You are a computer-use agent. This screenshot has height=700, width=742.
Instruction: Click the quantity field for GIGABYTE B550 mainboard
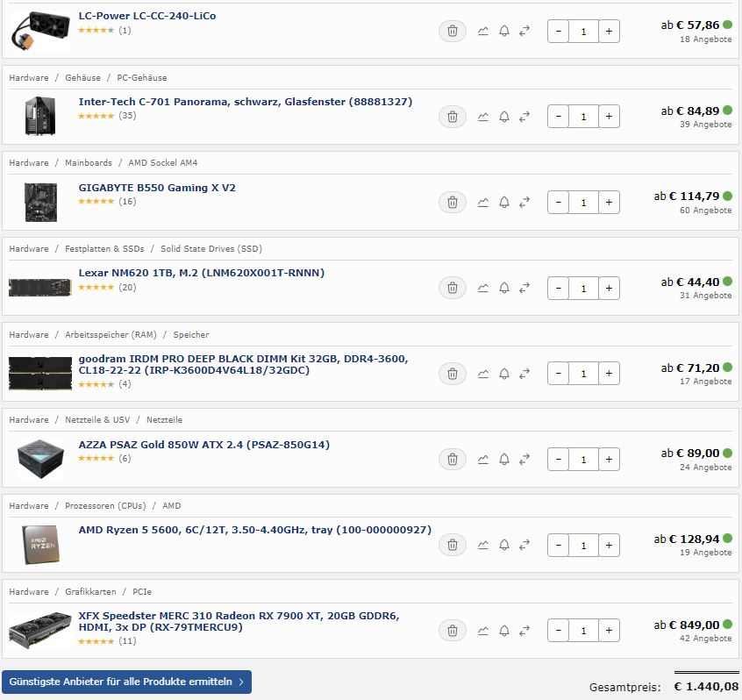tap(583, 203)
